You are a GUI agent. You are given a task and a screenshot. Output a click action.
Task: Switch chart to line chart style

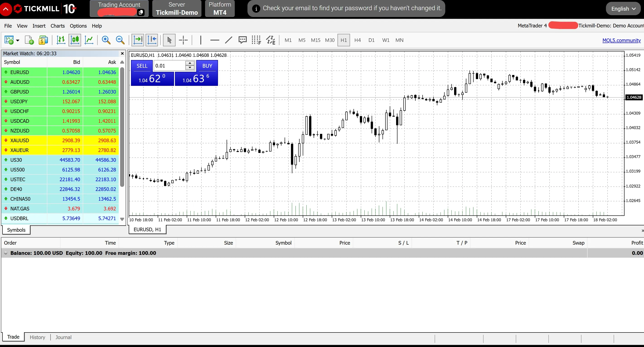[x=89, y=40]
